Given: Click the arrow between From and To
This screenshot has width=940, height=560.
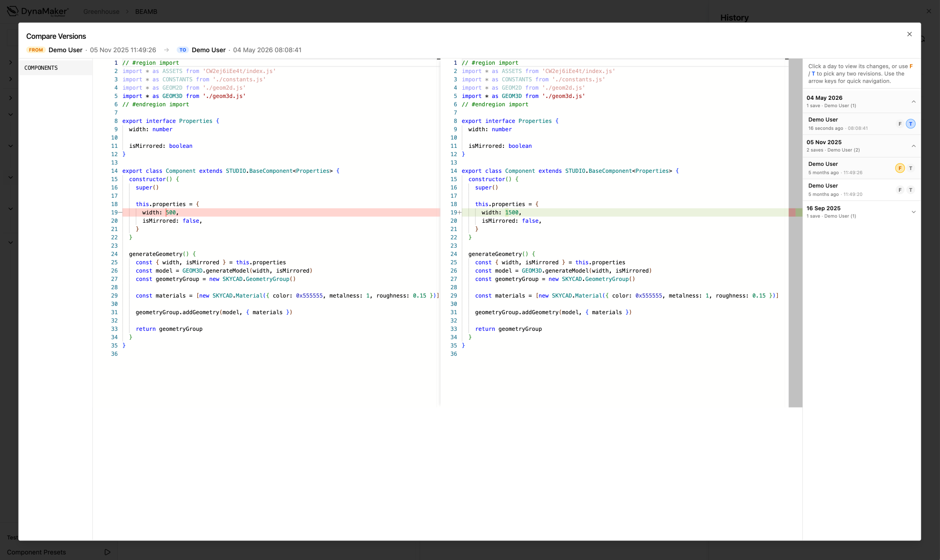Looking at the screenshot, I should point(166,50).
